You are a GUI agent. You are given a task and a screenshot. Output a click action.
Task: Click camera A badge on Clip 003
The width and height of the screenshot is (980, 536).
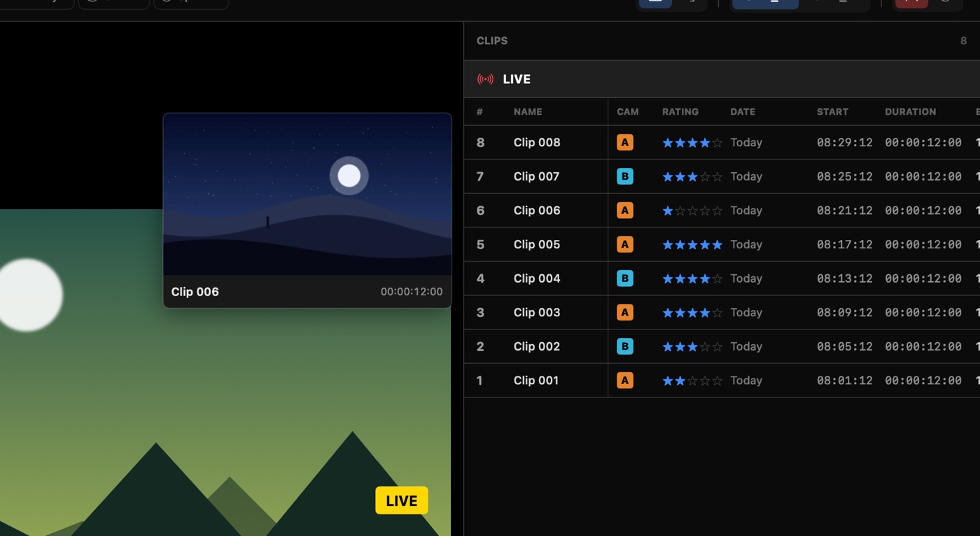pyautogui.click(x=625, y=312)
